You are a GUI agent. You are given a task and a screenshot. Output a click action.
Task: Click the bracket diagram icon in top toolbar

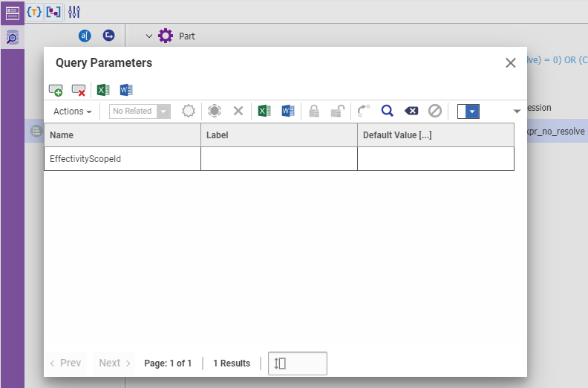[x=53, y=12]
